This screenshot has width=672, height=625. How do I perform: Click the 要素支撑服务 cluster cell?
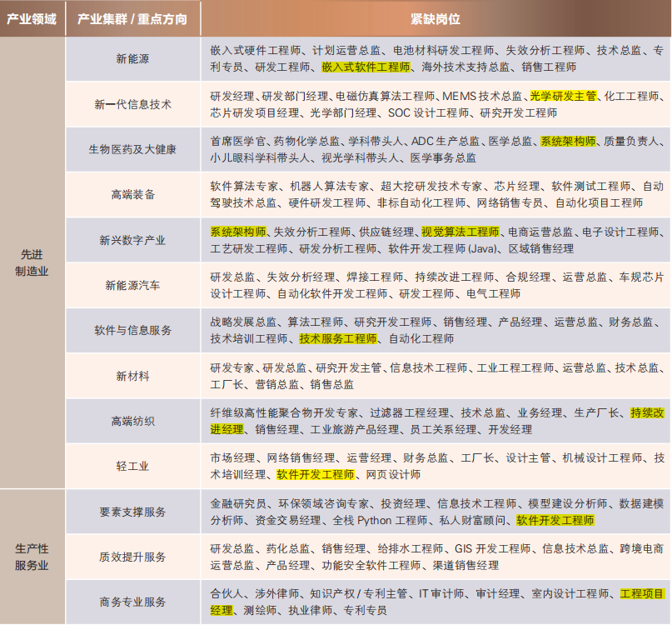132,512
